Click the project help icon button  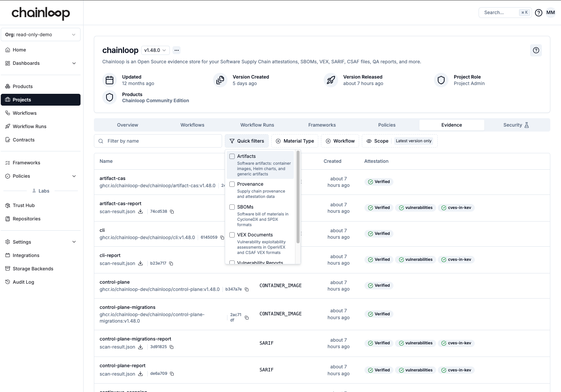pyautogui.click(x=536, y=50)
